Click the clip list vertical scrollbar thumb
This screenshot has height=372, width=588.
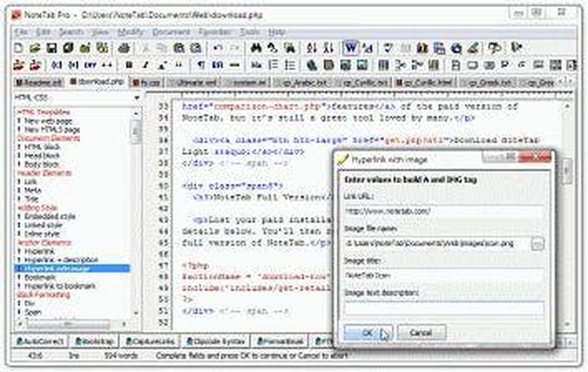136,131
